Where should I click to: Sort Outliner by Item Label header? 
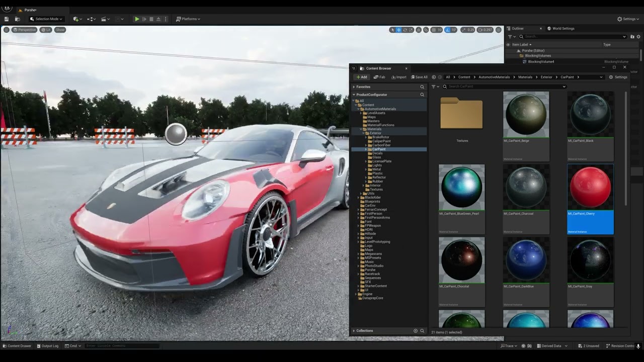tap(522, 45)
